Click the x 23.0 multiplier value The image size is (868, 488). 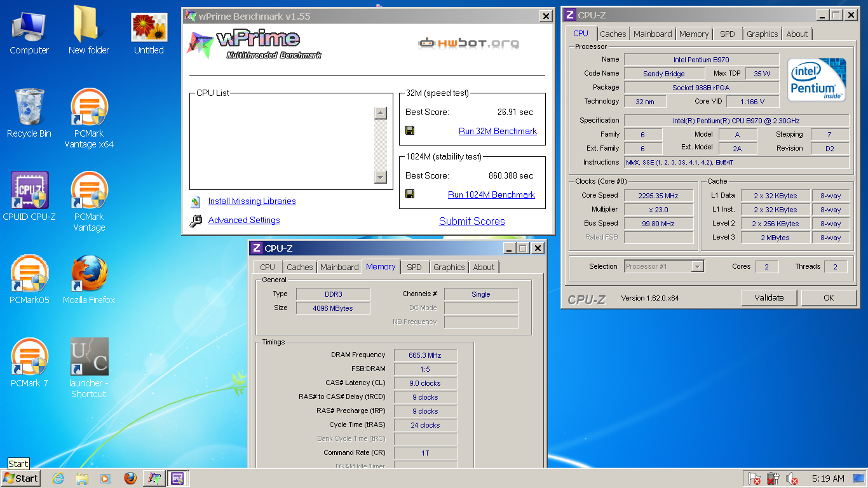(658, 210)
